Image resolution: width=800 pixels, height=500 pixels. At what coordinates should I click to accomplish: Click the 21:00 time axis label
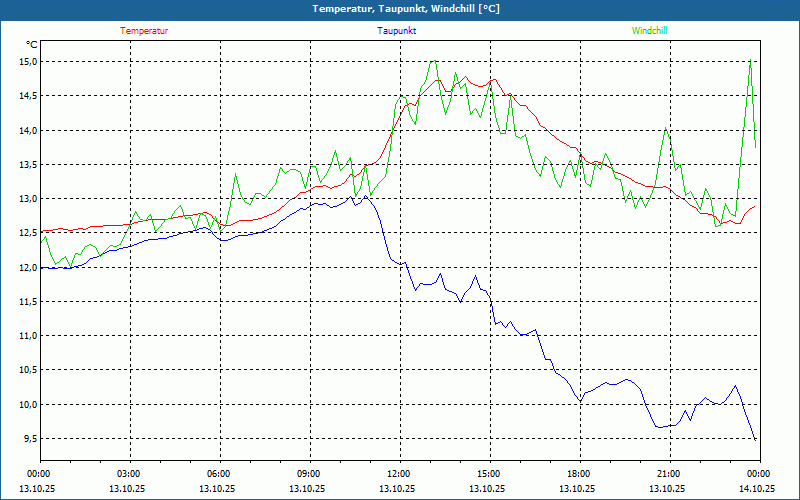[670, 473]
